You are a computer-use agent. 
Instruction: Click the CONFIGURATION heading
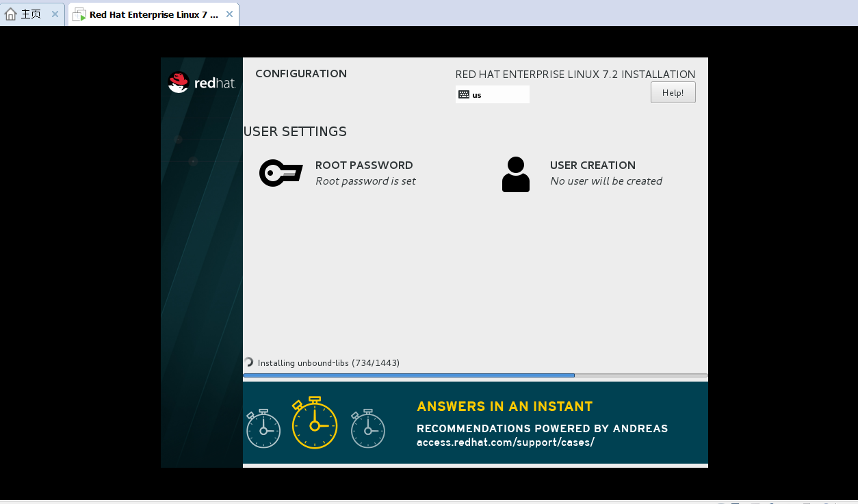click(x=301, y=74)
